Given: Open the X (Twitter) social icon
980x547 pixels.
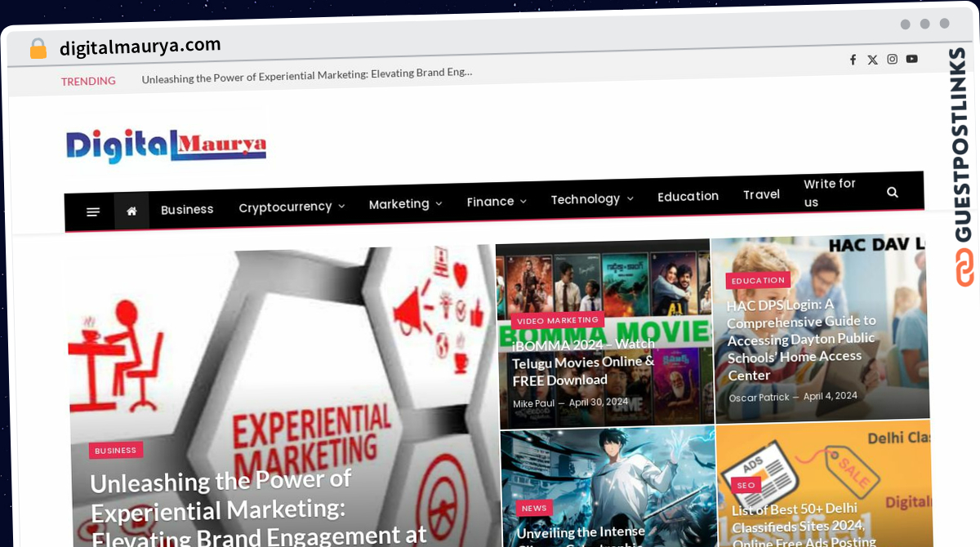Looking at the screenshot, I should coord(872,60).
